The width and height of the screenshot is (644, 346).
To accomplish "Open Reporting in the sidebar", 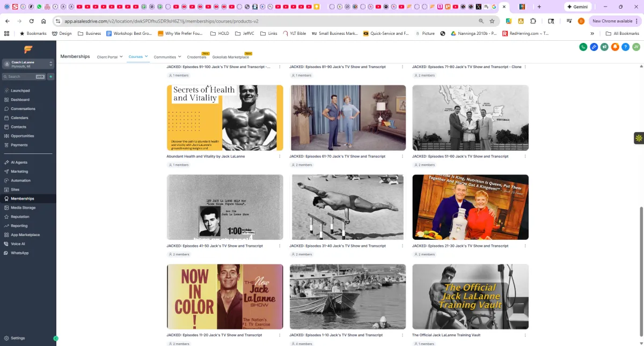I will pyautogui.click(x=19, y=226).
